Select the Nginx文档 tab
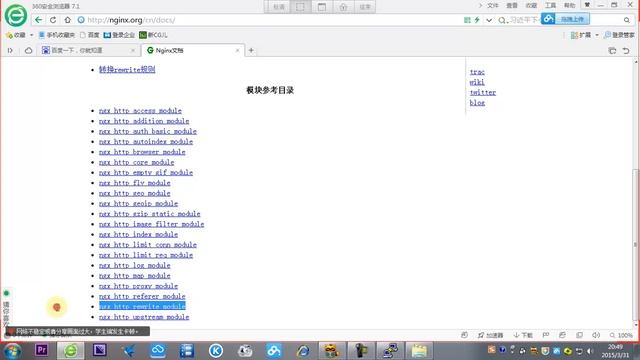Viewport: 640px width, 360px height. coord(192,50)
